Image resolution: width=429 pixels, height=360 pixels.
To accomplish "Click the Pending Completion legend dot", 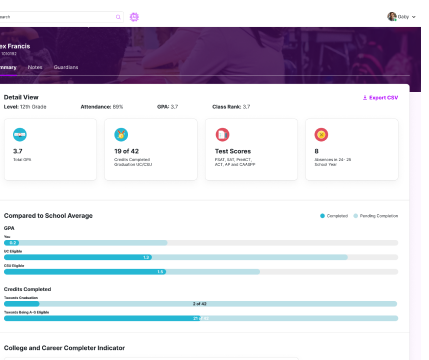I will pos(356,216).
